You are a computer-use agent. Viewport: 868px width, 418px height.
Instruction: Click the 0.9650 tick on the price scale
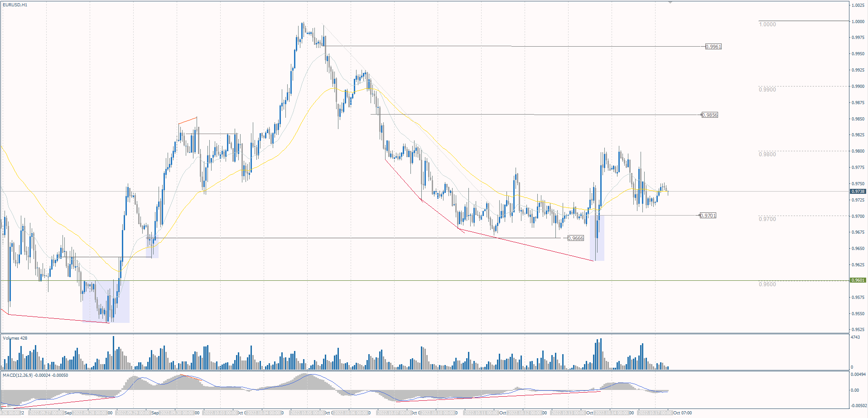click(858, 249)
